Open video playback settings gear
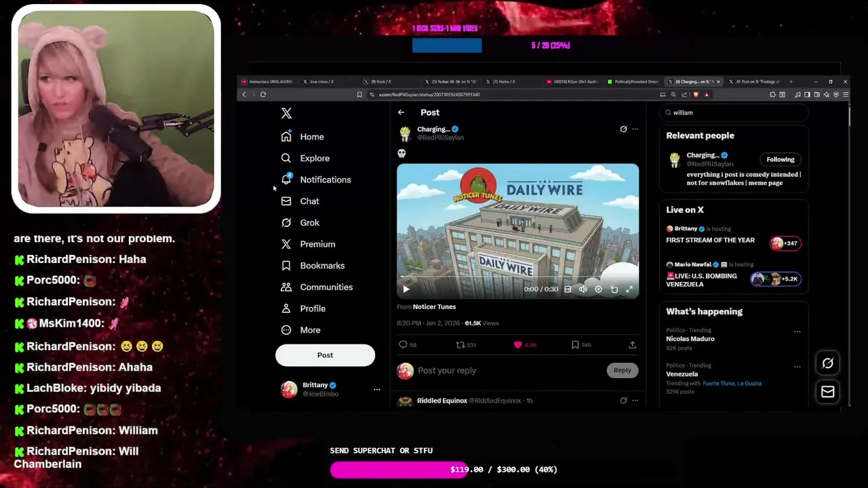868x488 pixels. coord(598,289)
